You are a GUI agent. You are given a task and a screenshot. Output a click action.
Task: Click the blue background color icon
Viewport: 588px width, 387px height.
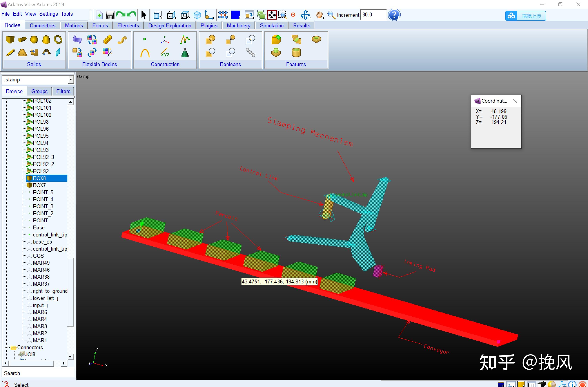[x=235, y=15]
